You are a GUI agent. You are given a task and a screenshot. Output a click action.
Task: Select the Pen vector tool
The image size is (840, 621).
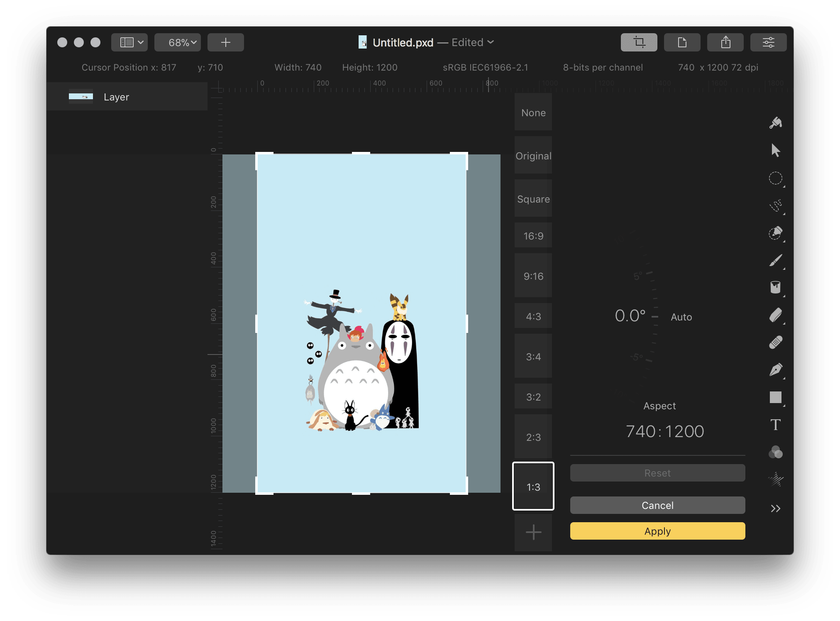(x=775, y=369)
